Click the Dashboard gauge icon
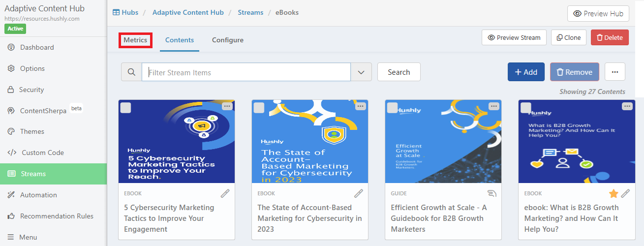 tap(11, 47)
